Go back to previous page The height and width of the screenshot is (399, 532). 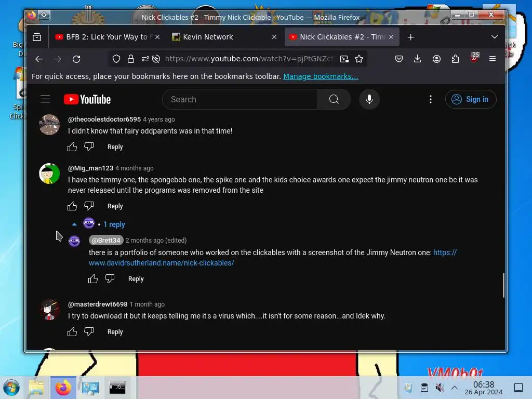[39, 59]
